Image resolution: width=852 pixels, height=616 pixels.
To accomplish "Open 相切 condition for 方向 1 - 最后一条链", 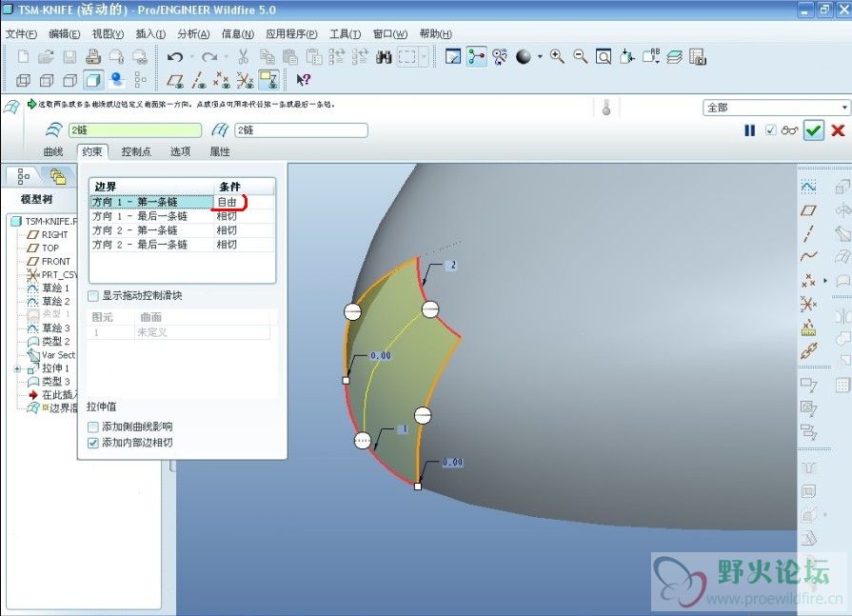I will 244,216.
